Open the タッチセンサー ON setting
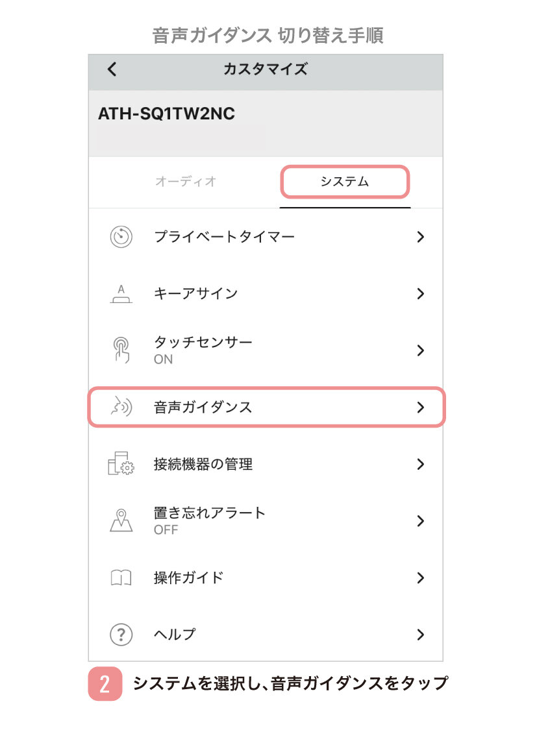This screenshot has height=756, width=537. pos(203,350)
